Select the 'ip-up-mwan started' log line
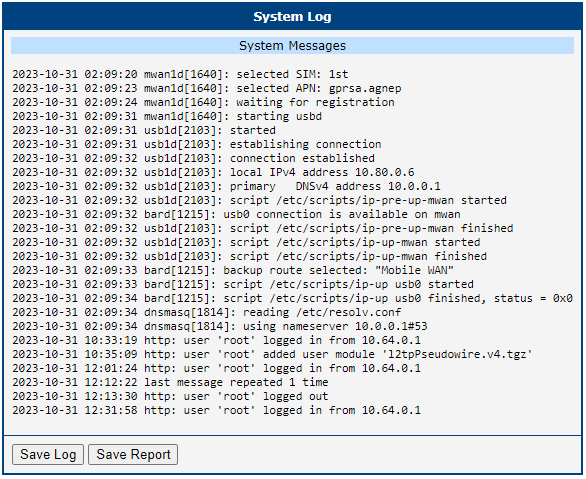Screen dimensions: 586x479 click(x=246, y=242)
